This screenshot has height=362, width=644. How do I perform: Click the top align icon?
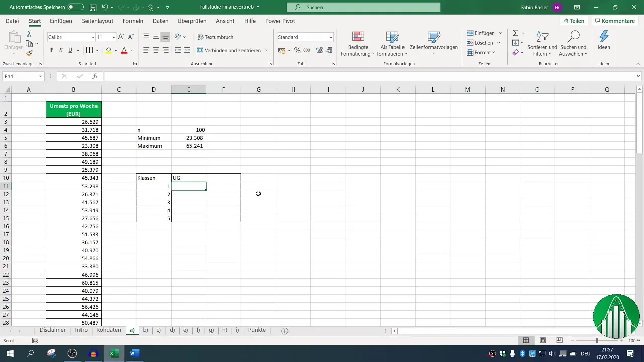(x=146, y=37)
